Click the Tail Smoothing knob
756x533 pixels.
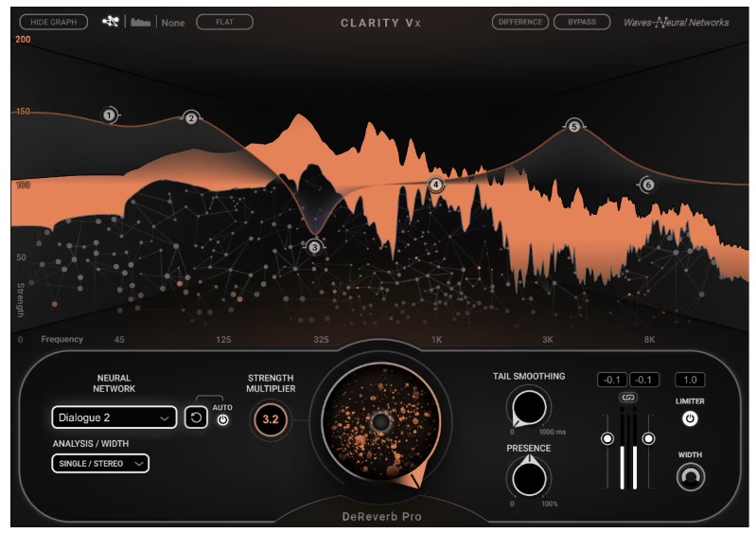pyautogui.click(x=529, y=408)
